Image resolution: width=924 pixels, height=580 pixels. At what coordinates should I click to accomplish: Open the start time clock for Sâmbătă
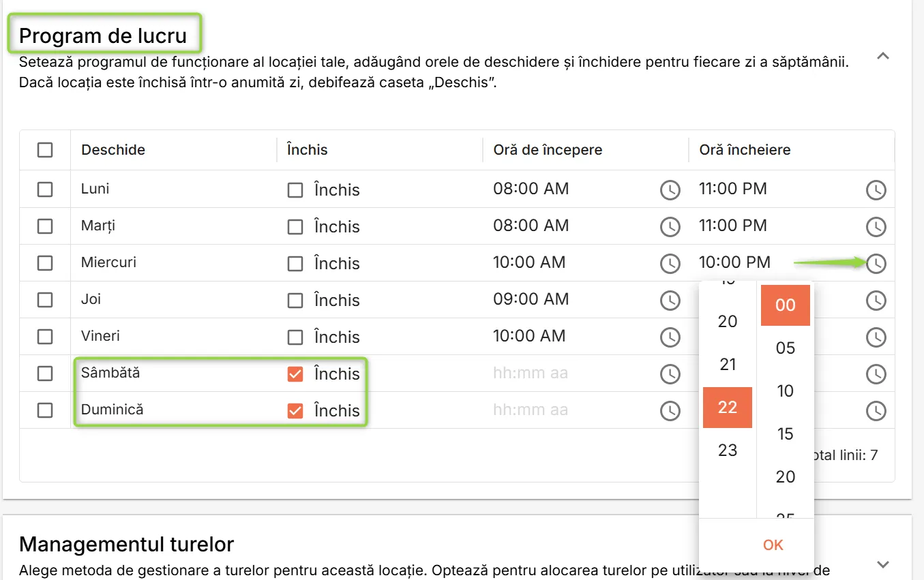pos(670,373)
